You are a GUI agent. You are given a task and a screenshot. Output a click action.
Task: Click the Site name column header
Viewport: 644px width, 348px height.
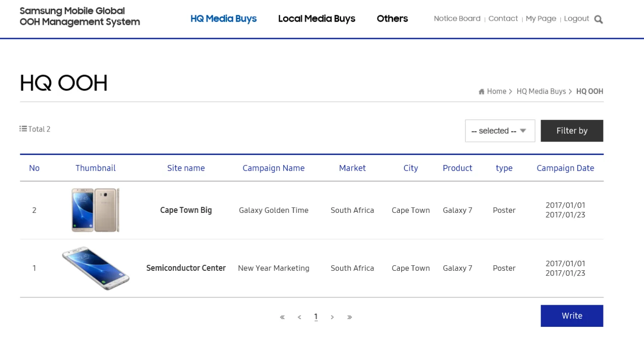click(186, 168)
